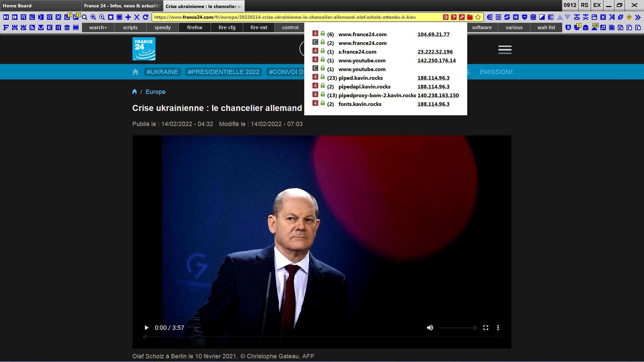The width and height of the screenshot is (644, 362).
Task: Expand the chevron overflow at toolbar's far right
Action: click(x=638, y=17)
